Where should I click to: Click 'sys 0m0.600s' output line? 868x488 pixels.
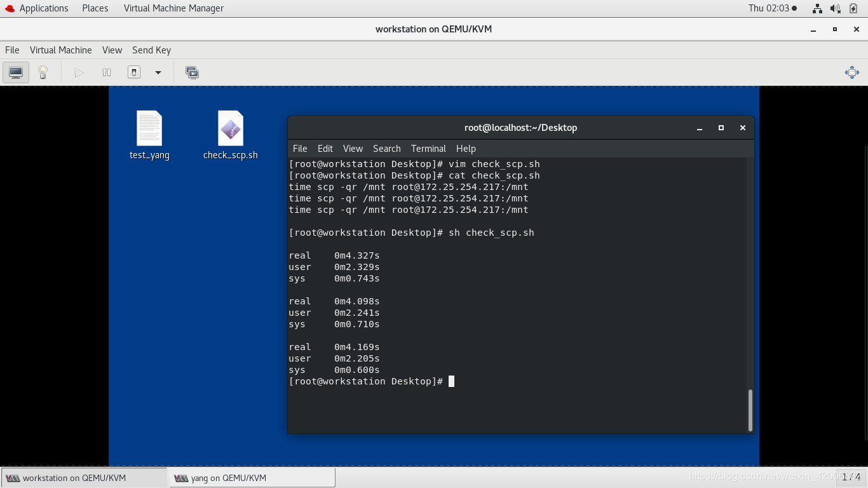coord(334,370)
